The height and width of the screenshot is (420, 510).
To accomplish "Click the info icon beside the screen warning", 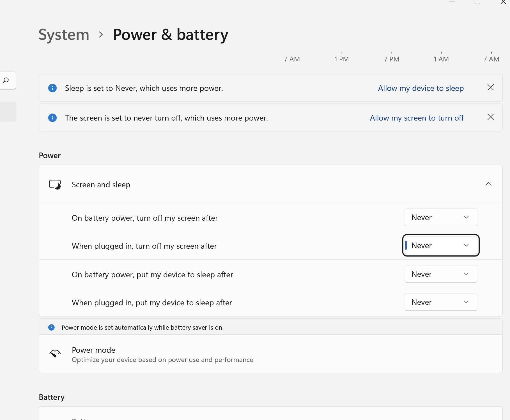I will coord(52,118).
